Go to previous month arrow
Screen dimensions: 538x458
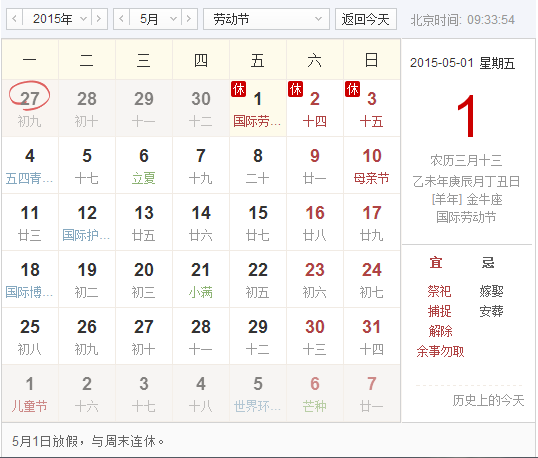121,19
